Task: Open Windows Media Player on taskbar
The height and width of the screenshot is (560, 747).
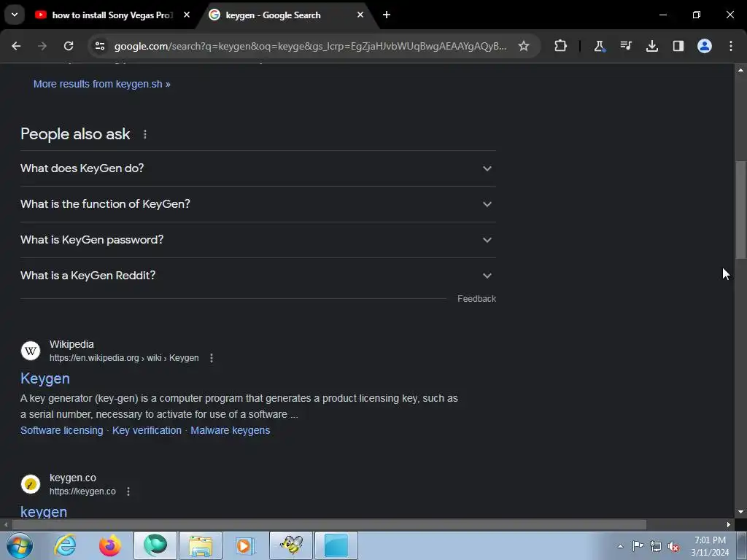Action: point(246,545)
